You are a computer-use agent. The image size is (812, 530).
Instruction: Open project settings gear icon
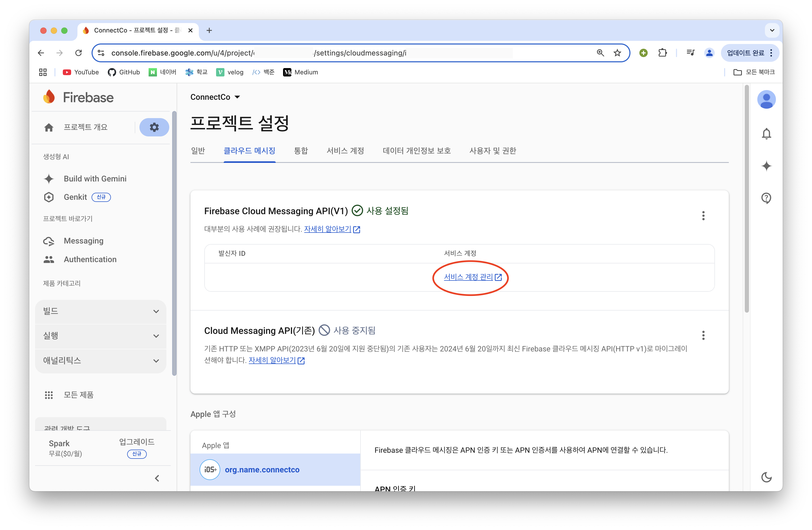tap(154, 127)
